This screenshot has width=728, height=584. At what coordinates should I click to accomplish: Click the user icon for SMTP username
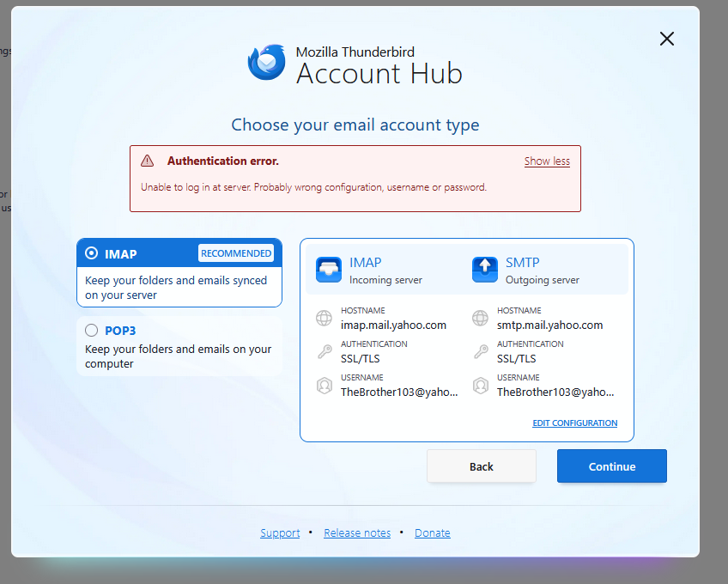point(481,386)
